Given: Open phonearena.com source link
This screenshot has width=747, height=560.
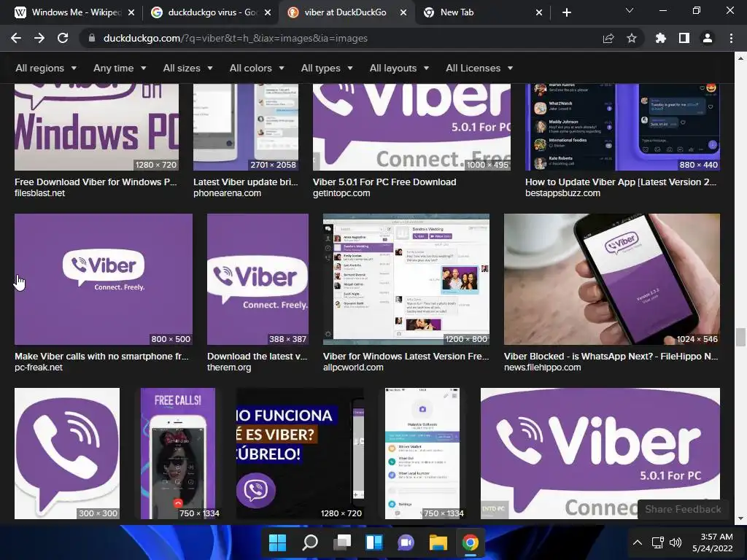Looking at the screenshot, I should click(x=228, y=192).
